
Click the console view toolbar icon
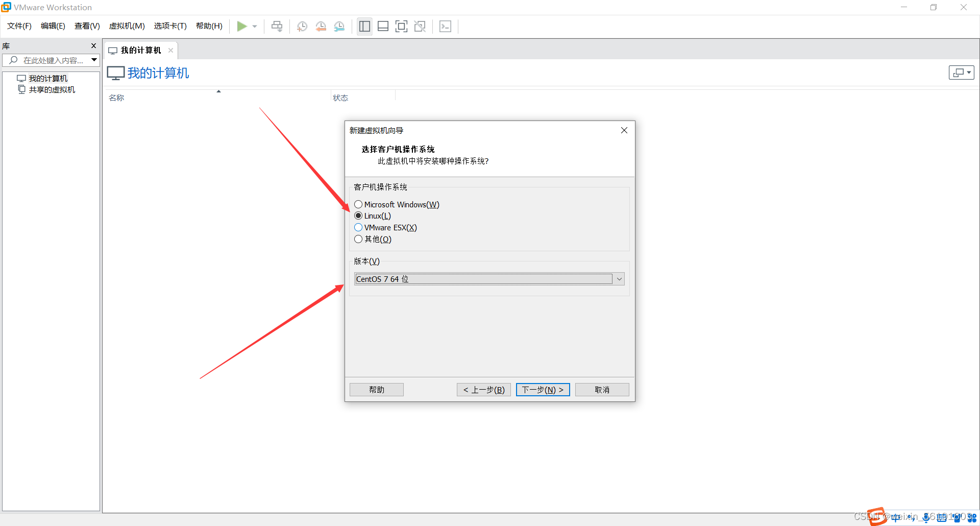[446, 26]
